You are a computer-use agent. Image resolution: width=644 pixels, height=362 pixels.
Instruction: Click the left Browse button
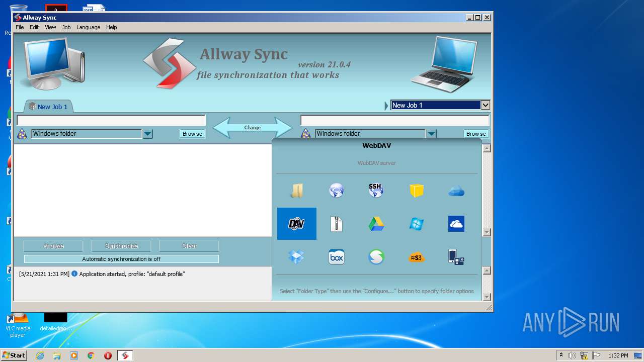[193, 134]
